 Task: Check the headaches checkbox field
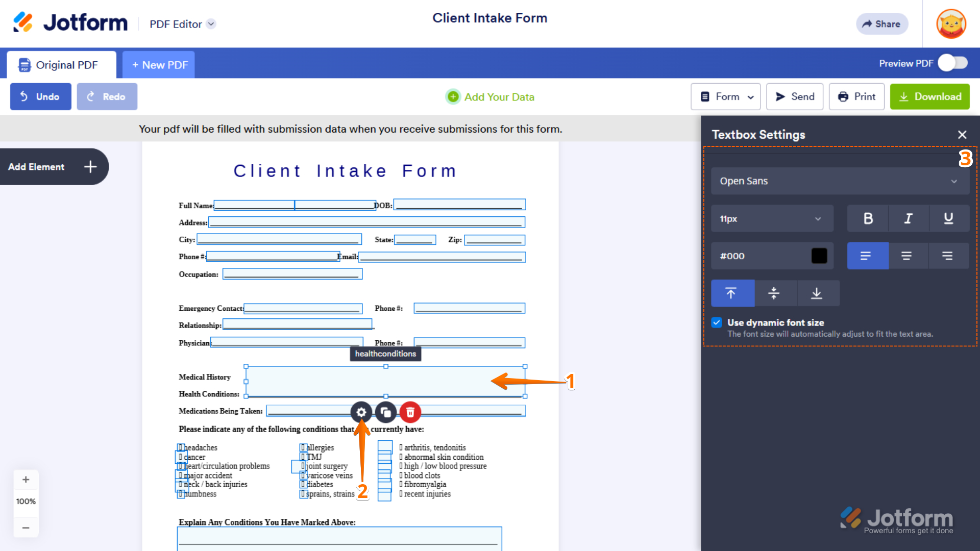[x=181, y=447]
